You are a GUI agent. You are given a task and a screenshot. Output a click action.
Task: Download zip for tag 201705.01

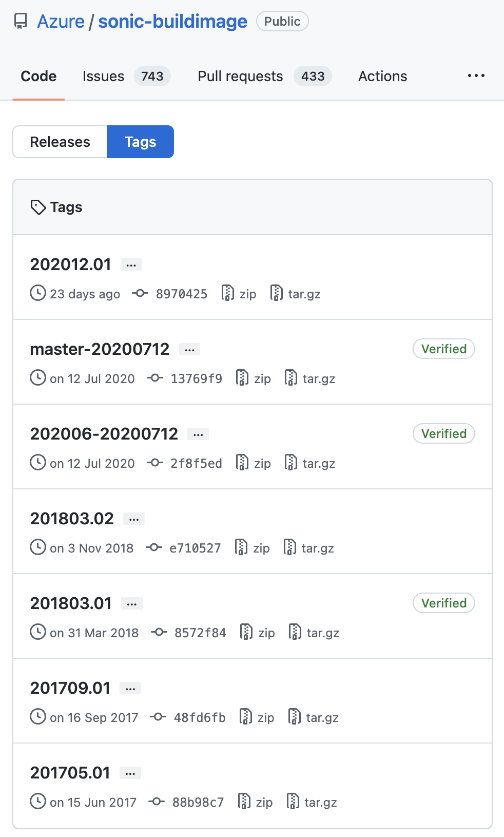pos(255,802)
